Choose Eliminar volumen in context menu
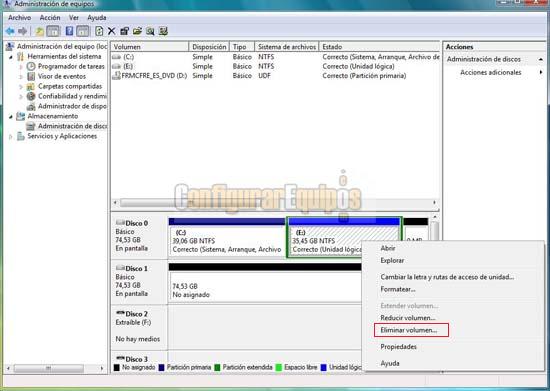Image resolution: width=550 pixels, height=391 pixels. coord(409,330)
